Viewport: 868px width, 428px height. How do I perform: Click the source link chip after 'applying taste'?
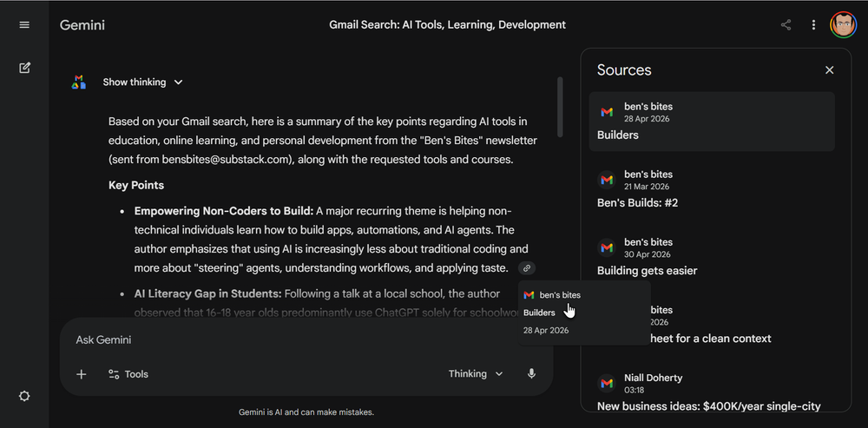[x=527, y=268]
